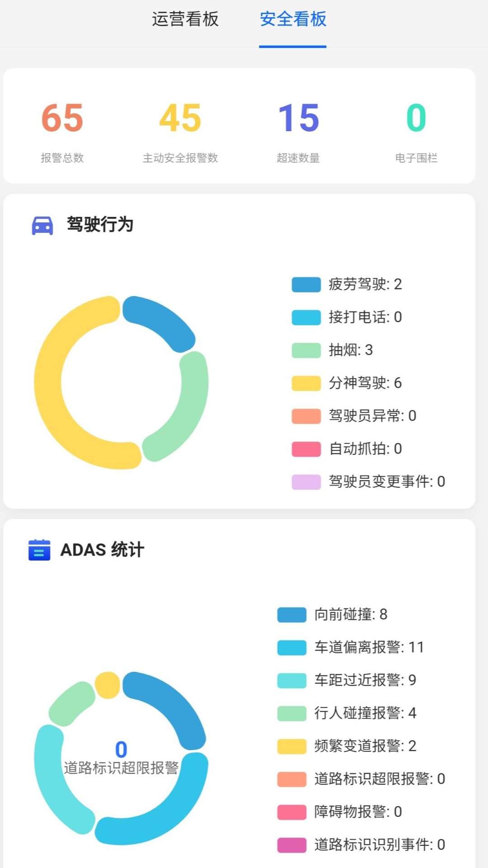This screenshot has width=488, height=868.
Task: Open the 报警总数 65 statistic
Action: pos(62,130)
